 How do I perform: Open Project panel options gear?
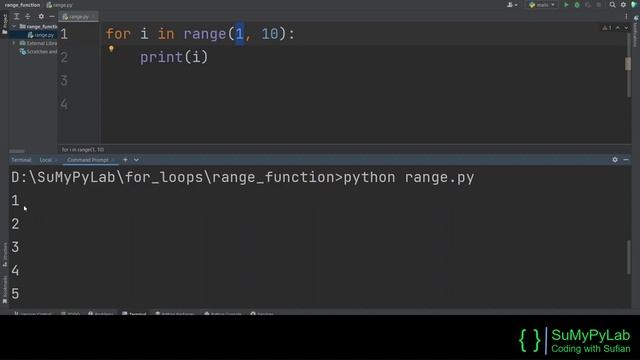41,16
